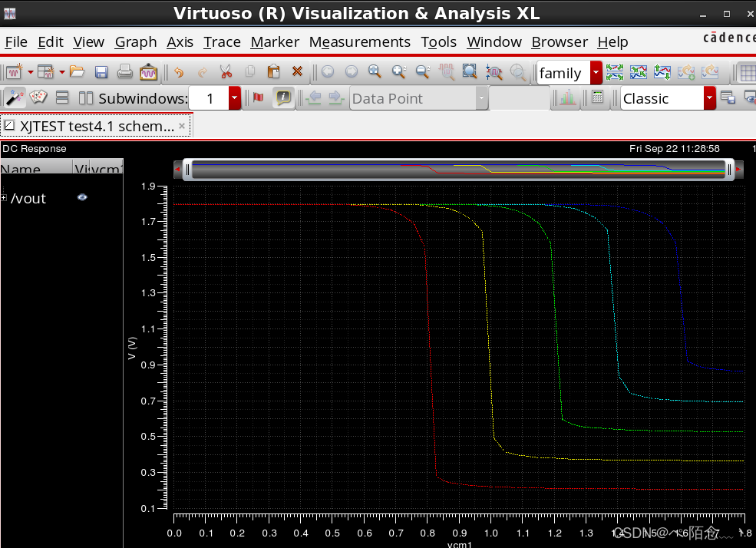The width and height of the screenshot is (756, 548).
Task: Click the histogram bar chart icon
Action: point(567,97)
